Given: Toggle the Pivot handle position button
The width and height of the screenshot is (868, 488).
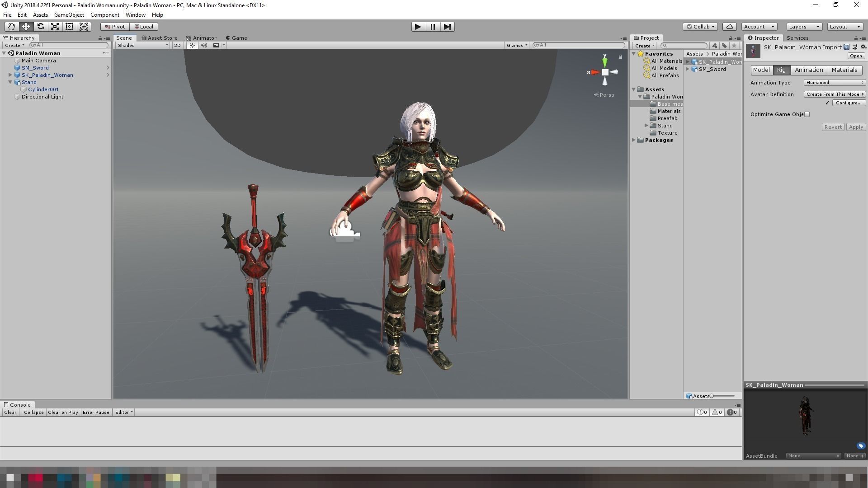Looking at the screenshot, I should click(x=114, y=26).
